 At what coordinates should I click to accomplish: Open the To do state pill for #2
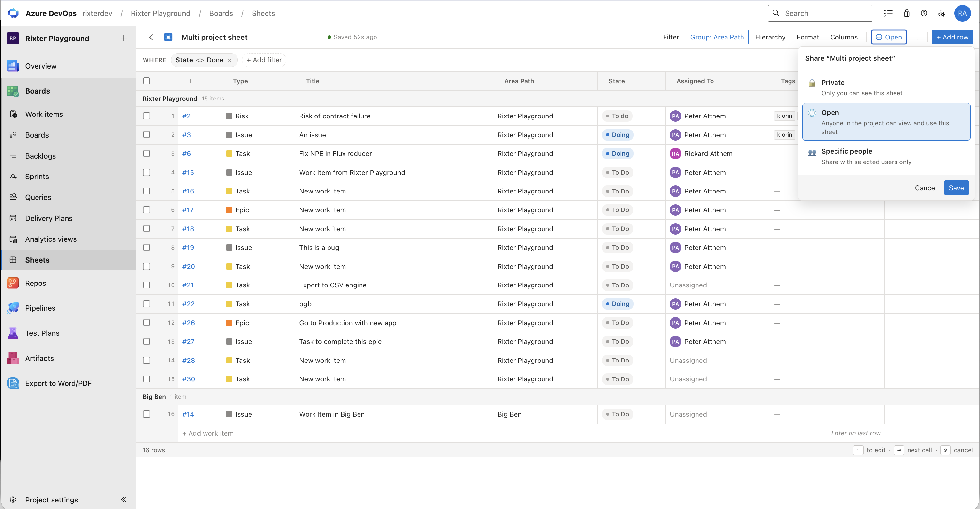(617, 116)
